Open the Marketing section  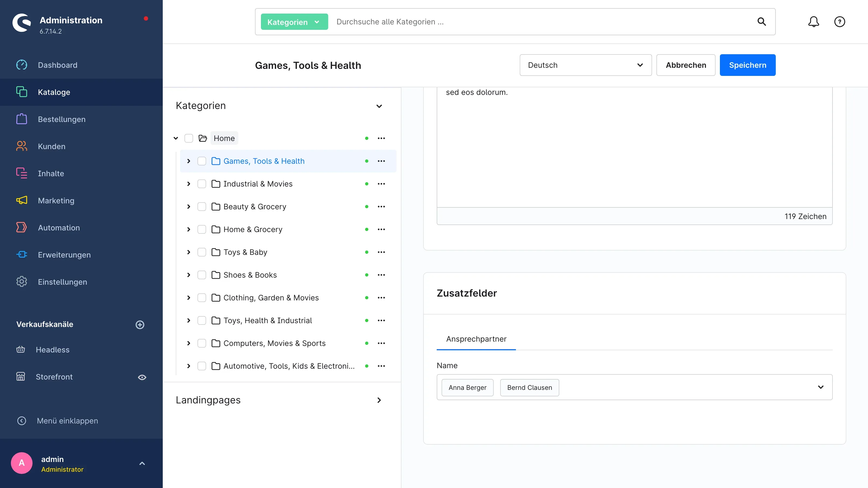tap(56, 200)
